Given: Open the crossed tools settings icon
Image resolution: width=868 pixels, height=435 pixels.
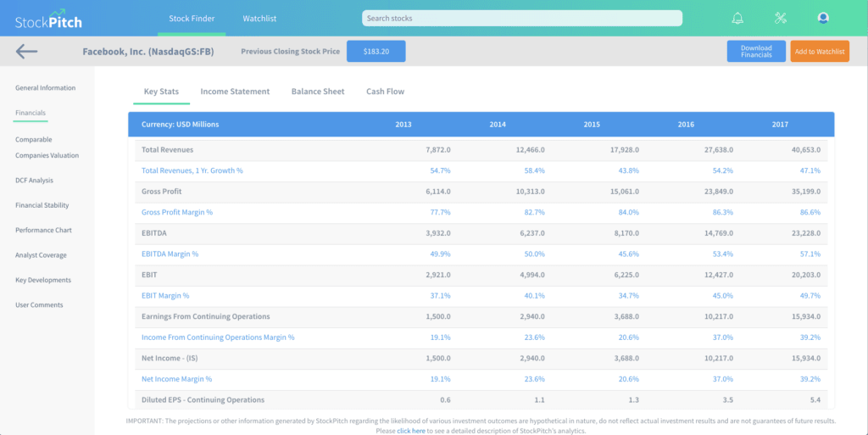Looking at the screenshot, I should (x=781, y=18).
